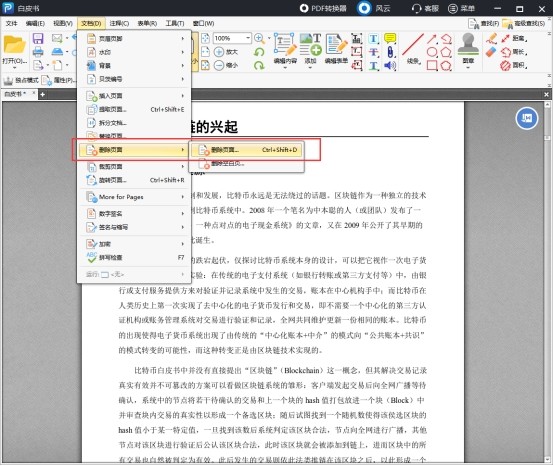This screenshot has height=466, width=553.
Task: Click the rotate clockwise green arrow
Action: click(259, 65)
